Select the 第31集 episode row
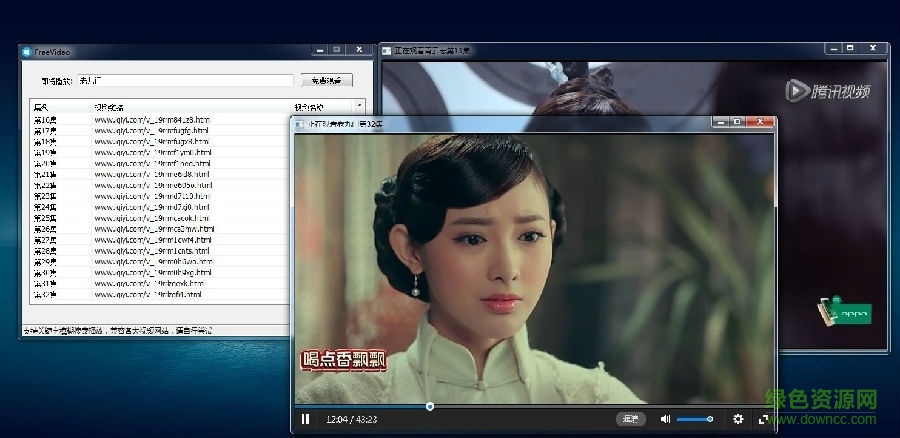 [x=160, y=284]
